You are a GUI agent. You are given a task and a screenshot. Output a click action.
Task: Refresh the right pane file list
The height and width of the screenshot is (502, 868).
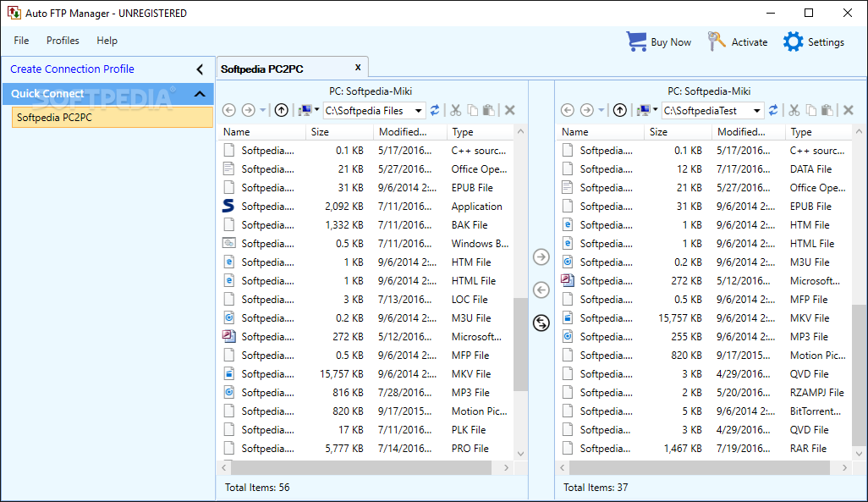click(773, 110)
